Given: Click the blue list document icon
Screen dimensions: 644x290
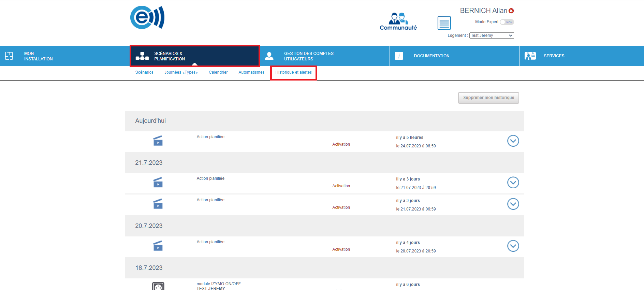Looking at the screenshot, I should [x=444, y=23].
